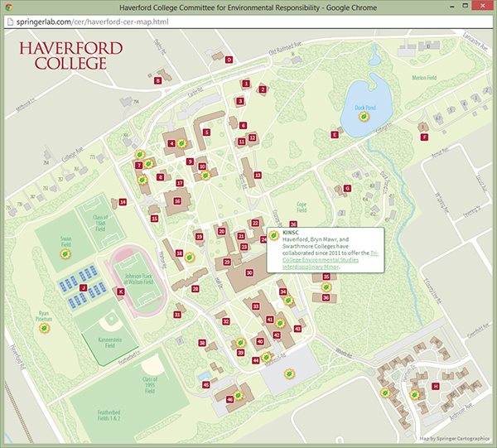Click the Featherbed Fields 1 & 2 label

point(109,416)
